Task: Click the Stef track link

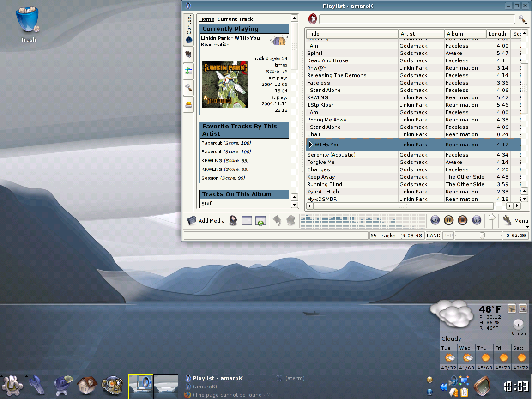Action: click(x=206, y=204)
